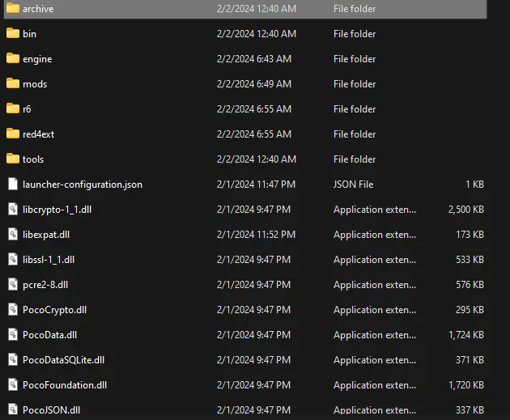Select the r6 folder icon
This screenshot has height=420, width=510.
click(x=13, y=108)
